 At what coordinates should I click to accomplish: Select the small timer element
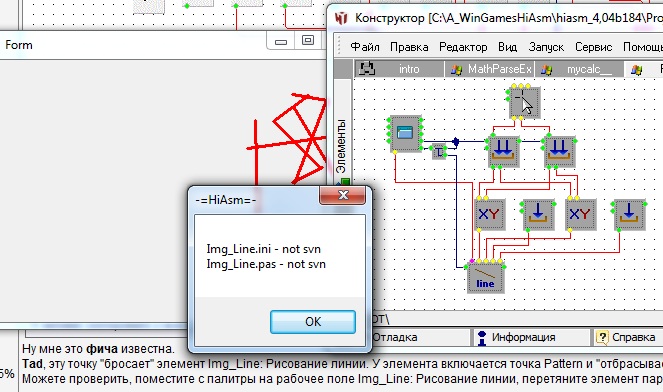point(439,152)
